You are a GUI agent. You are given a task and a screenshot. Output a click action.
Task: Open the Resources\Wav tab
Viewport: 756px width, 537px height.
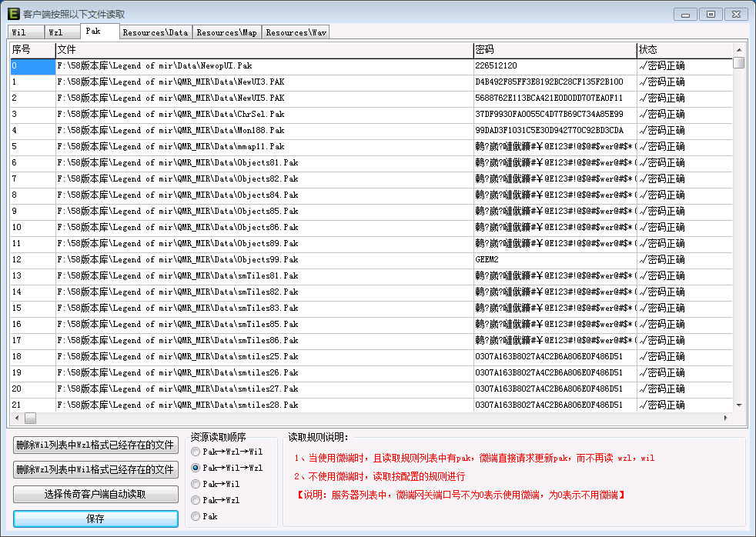tap(296, 32)
